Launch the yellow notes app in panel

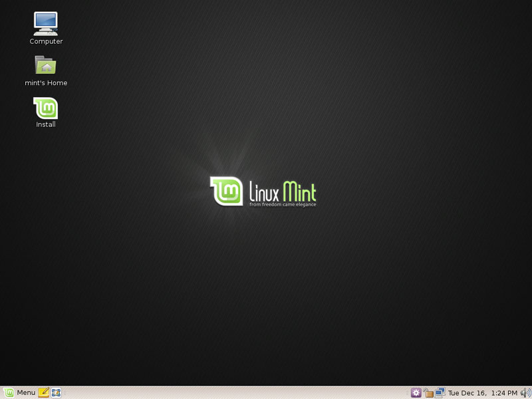coord(44,392)
